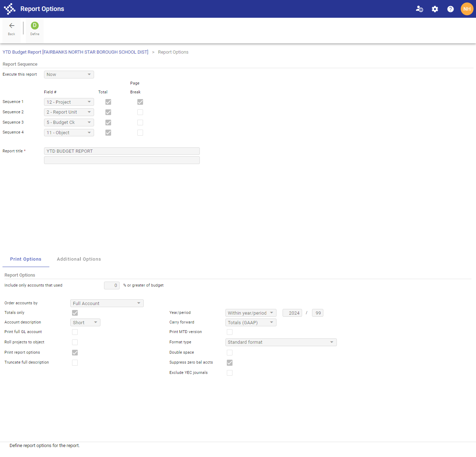Viewport: 476px width, 457px height.
Task: Open YTD Budget Report breadcrumb link
Action: coord(76,52)
